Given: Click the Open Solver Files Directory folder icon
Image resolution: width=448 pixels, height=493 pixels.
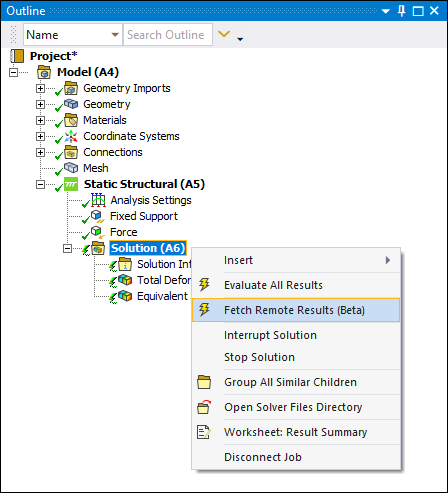Looking at the screenshot, I should click(204, 407).
